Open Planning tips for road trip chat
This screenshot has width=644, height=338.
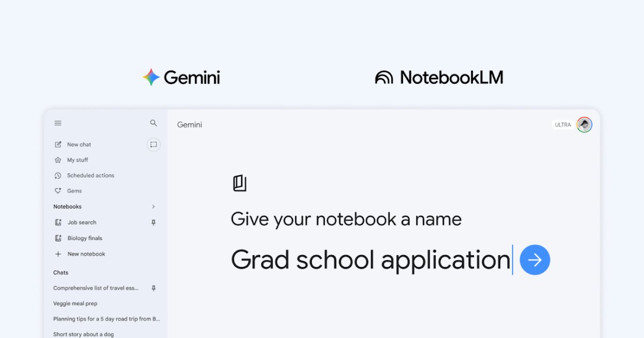[x=107, y=319]
